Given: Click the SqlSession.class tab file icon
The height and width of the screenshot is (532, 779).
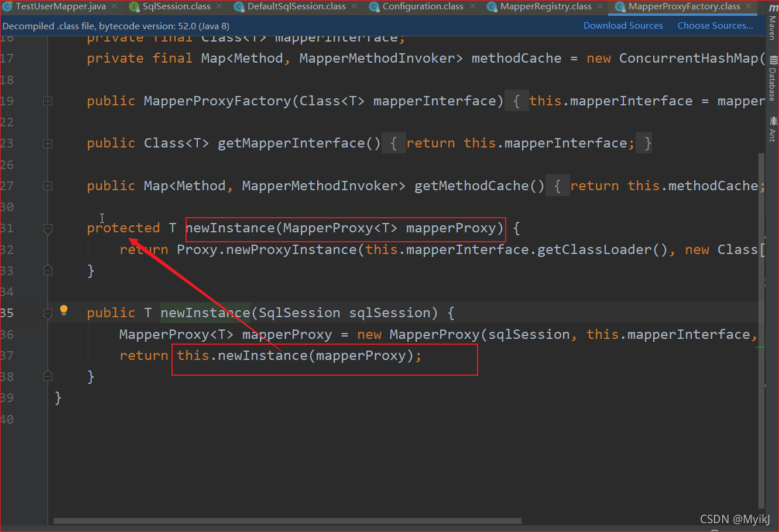Looking at the screenshot, I should (134, 7).
